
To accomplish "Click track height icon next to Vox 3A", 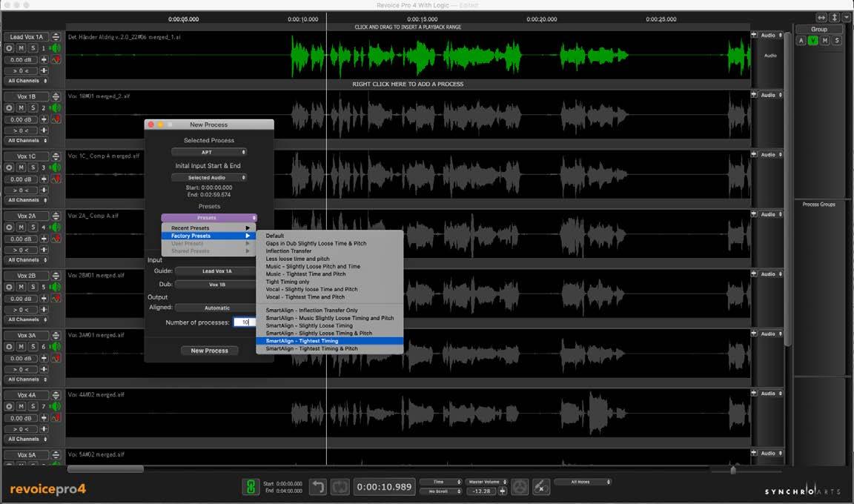I will point(56,335).
